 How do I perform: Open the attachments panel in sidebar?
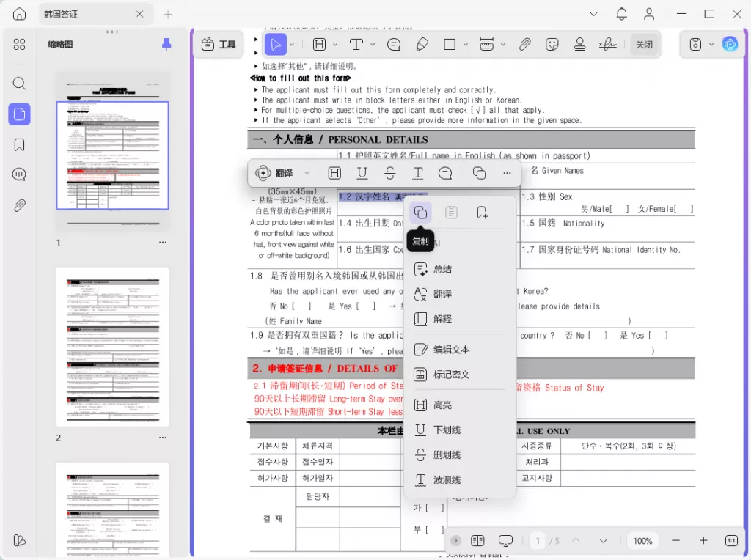19,205
